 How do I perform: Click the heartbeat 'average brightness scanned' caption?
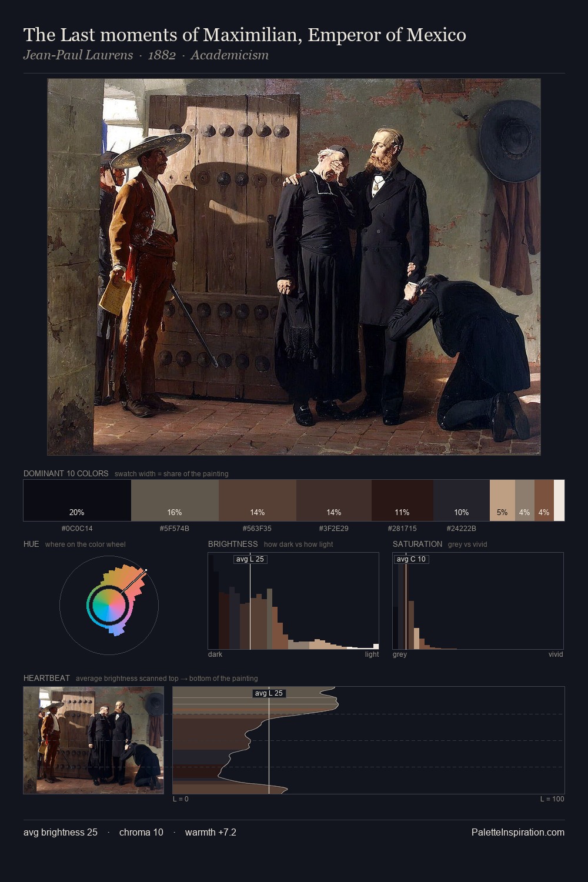[x=167, y=679]
